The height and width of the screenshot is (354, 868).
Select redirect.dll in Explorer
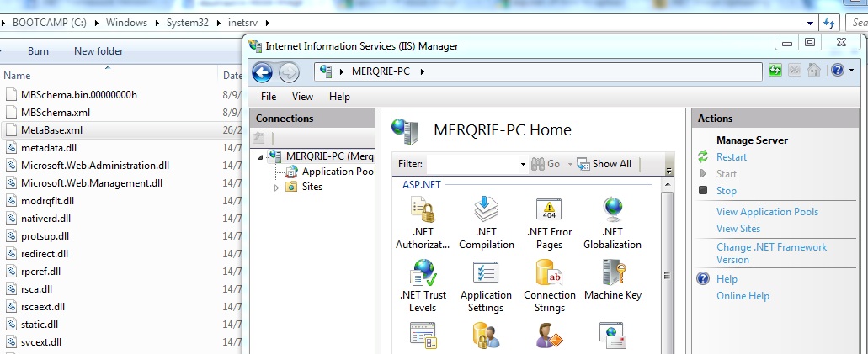[x=45, y=254]
